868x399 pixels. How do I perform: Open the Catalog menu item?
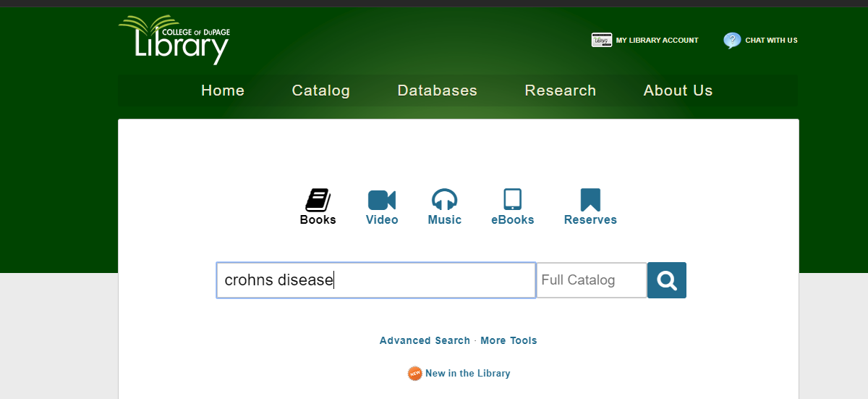point(320,91)
